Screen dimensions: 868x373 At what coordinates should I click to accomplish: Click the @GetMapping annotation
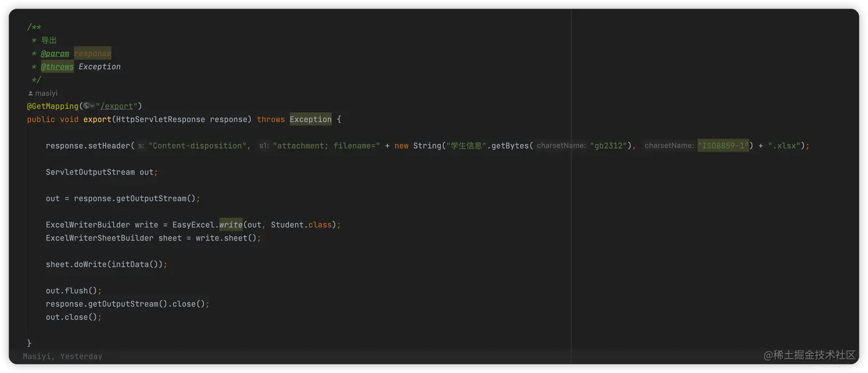52,106
